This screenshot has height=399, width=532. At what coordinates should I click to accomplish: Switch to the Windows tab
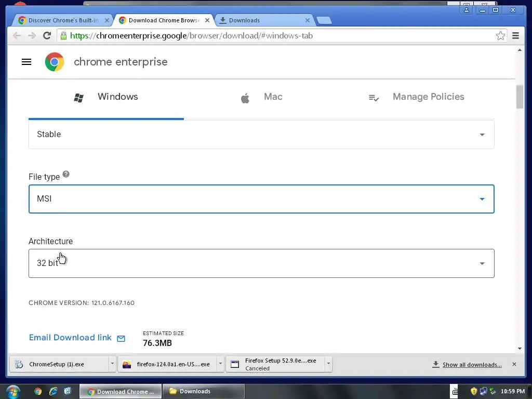click(106, 97)
